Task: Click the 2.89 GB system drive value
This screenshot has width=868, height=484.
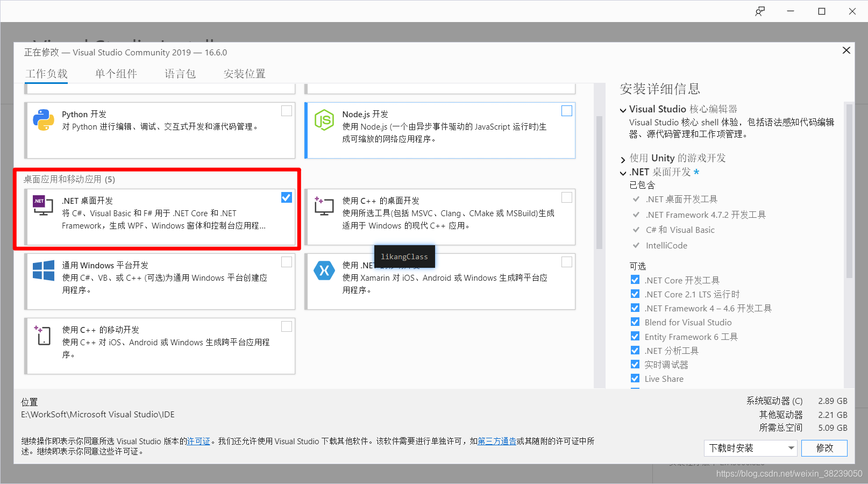Action: pyautogui.click(x=833, y=401)
